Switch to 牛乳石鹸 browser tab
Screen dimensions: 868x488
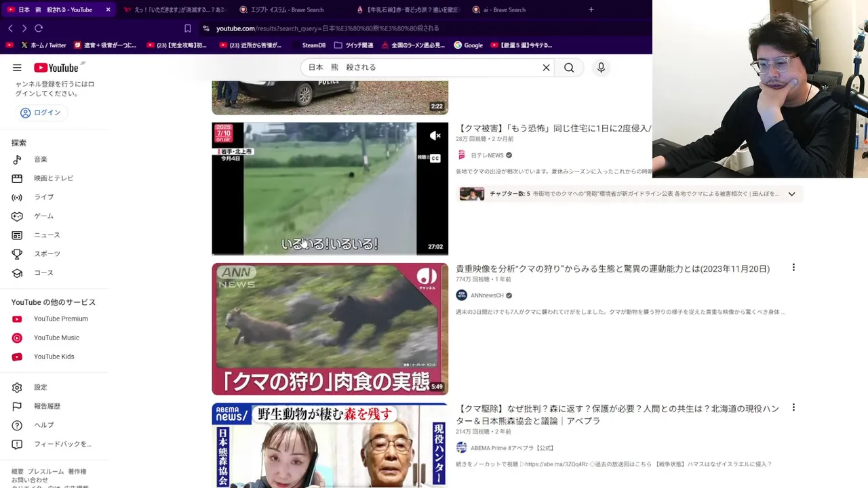tap(408, 10)
